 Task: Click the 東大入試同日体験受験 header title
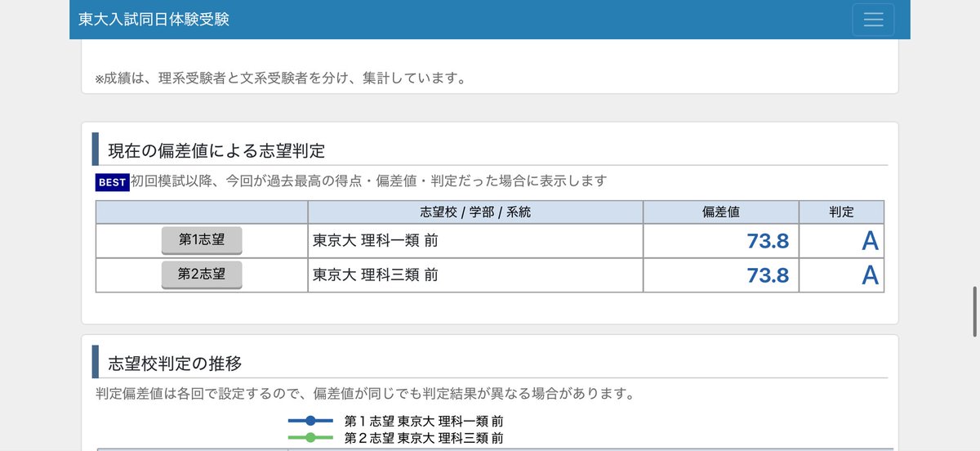(x=154, y=20)
